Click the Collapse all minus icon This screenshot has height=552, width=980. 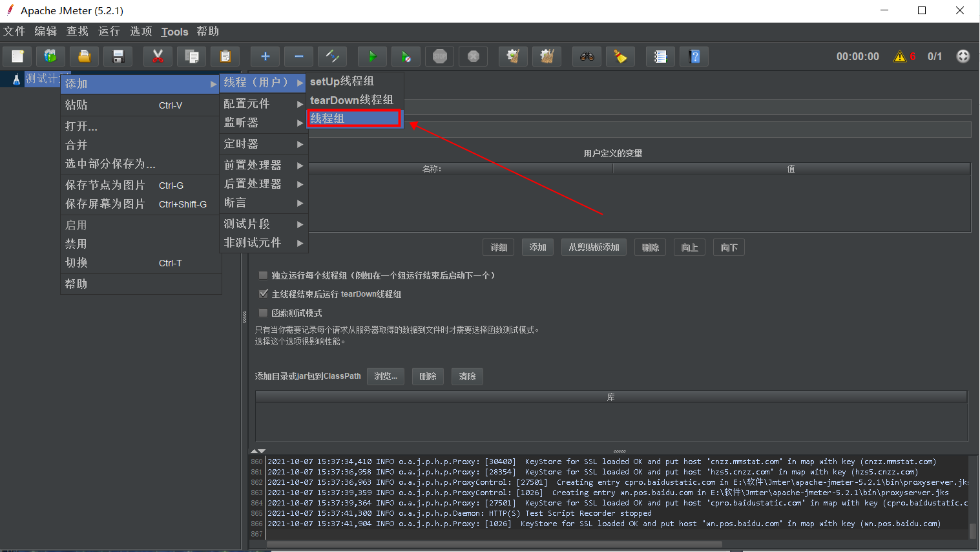tap(298, 56)
